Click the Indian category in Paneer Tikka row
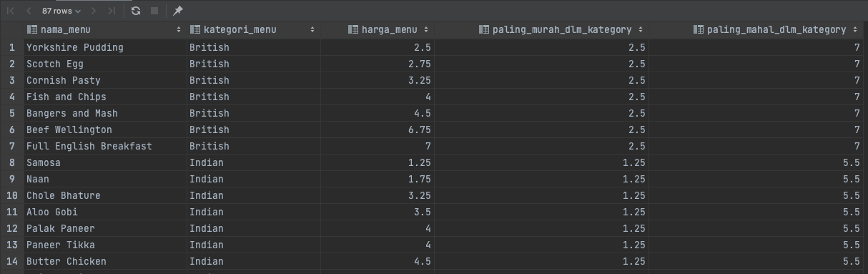868x274 pixels. point(253,245)
